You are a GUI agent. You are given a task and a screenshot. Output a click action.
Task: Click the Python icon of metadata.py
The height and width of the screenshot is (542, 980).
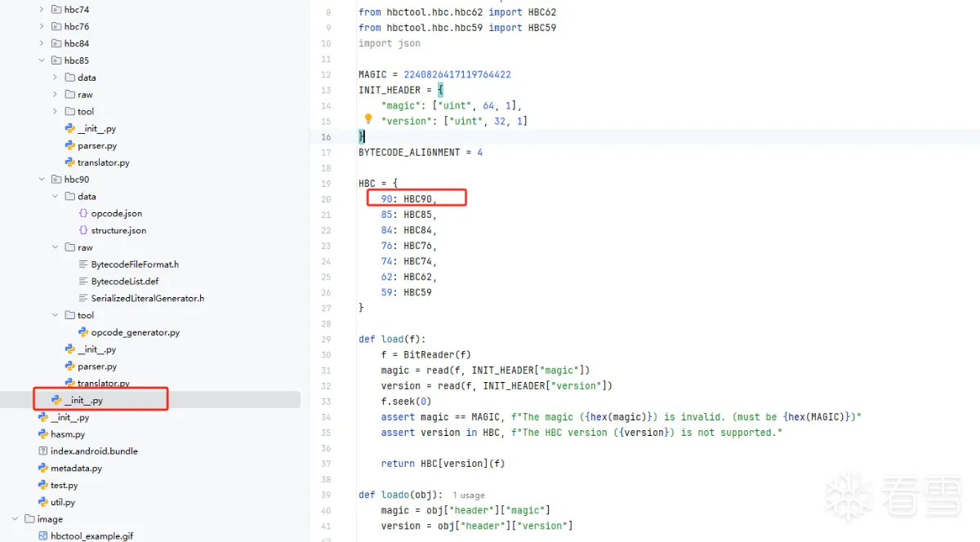tap(43, 469)
